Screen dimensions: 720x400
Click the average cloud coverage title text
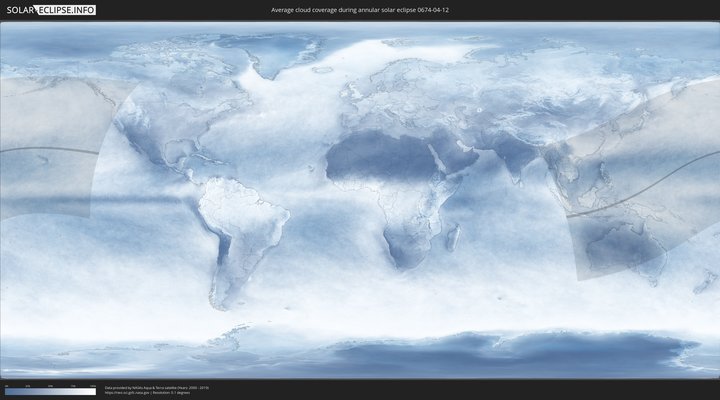(x=360, y=10)
